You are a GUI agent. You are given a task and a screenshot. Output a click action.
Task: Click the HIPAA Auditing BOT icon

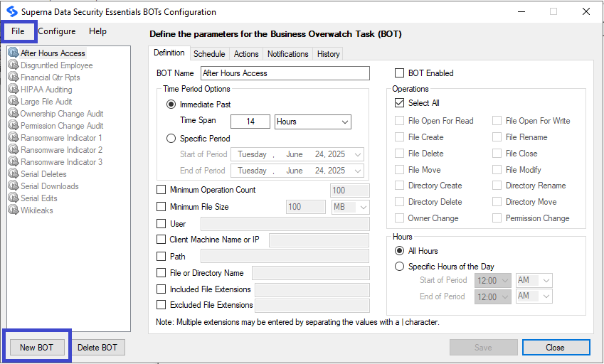point(14,90)
